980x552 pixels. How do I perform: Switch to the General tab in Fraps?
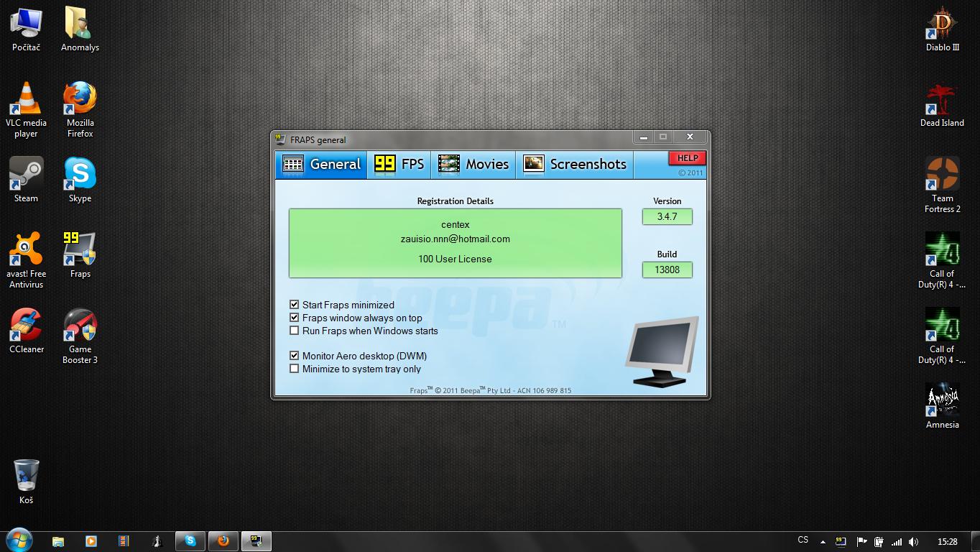[x=321, y=165]
